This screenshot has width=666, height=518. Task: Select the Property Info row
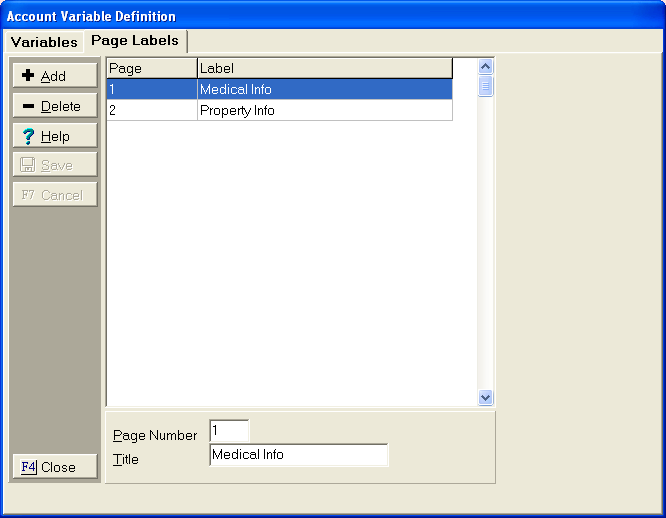324,110
